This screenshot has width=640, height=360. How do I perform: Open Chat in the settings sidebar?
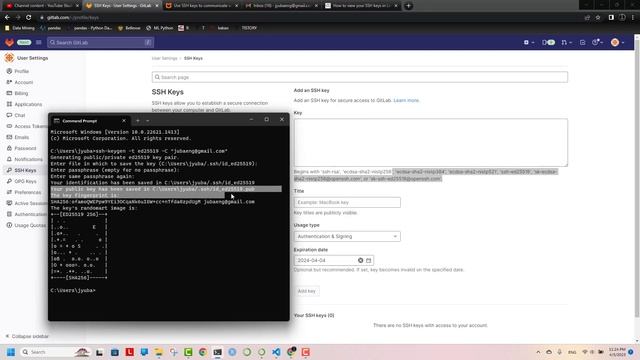coord(20,116)
